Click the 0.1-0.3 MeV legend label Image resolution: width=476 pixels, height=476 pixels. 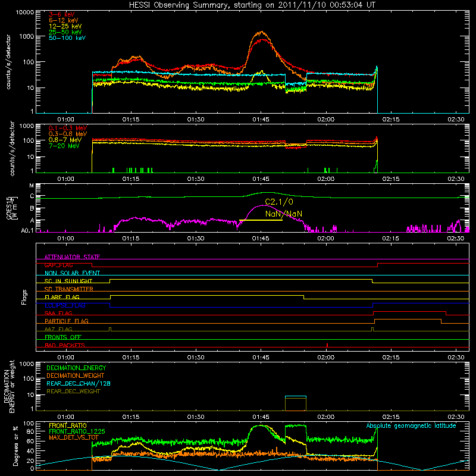pos(68,128)
